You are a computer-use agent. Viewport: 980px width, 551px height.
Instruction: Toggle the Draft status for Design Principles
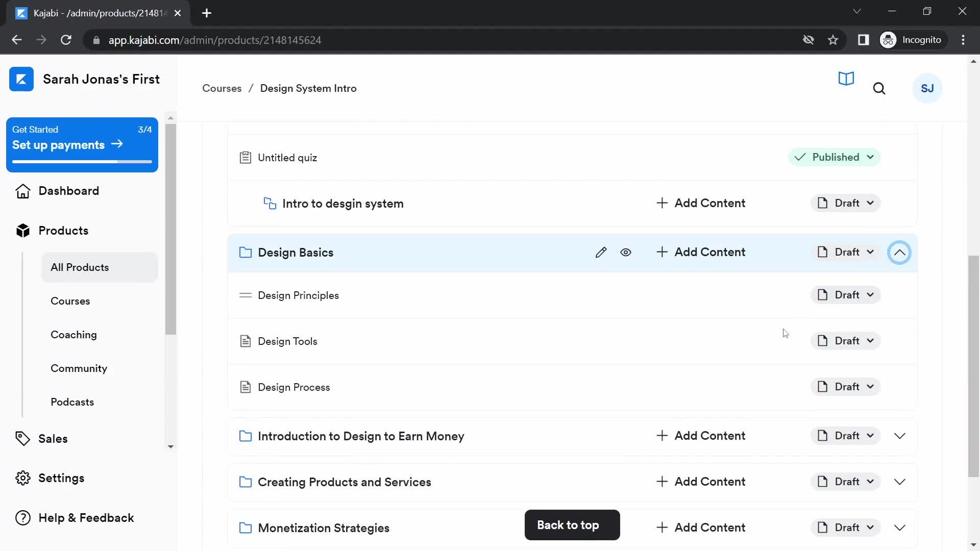pyautogui.click(x=845, y=295)
